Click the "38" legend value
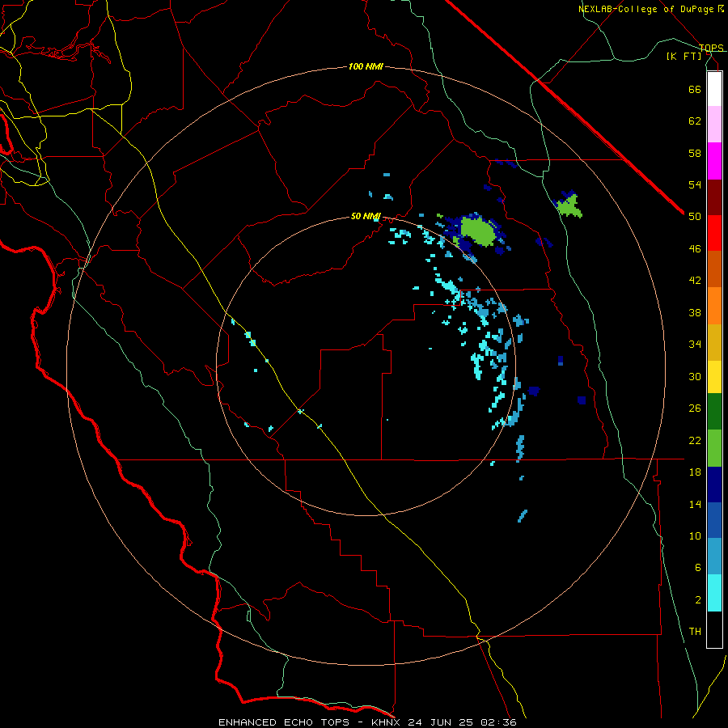Viewport: 728px width, 728px height. pos(695,312)
